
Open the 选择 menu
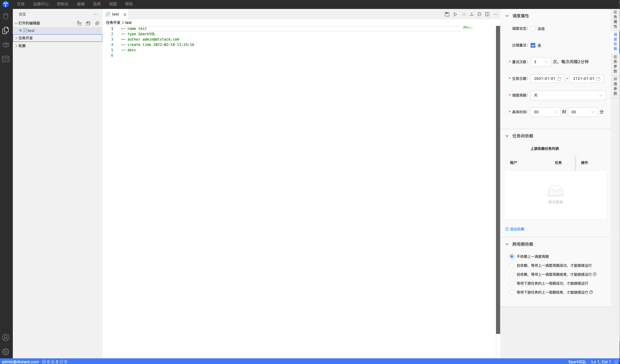(x=97, y=4)
